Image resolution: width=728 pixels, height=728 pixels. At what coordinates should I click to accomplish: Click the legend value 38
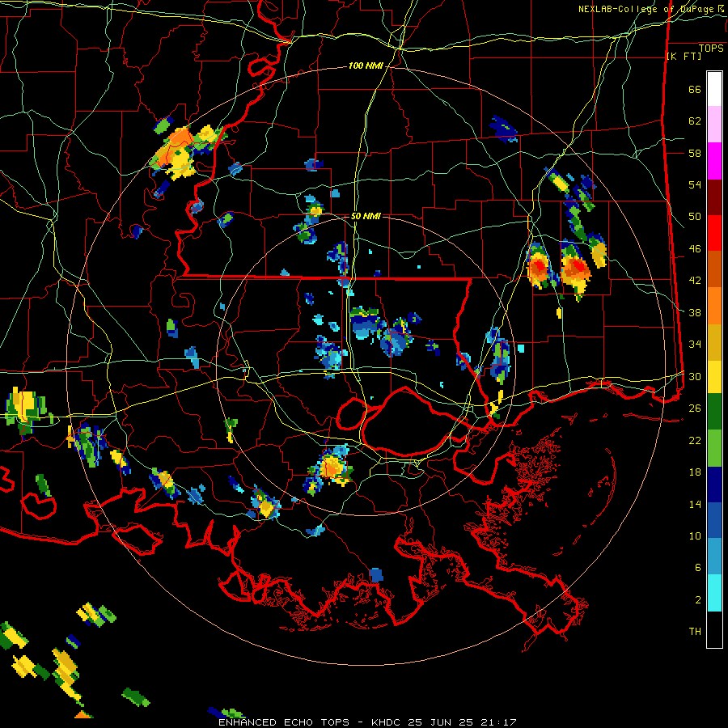(x=695, y=312)
